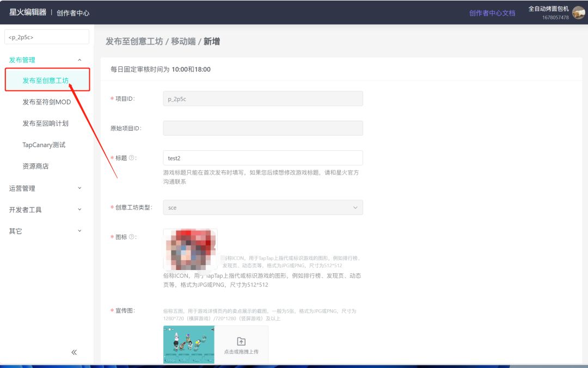Click the 每日固定审核时间为 10:00和18:00 notice
Image resolution: width=588 pixels, height=368 pixels.
point(161,69)
